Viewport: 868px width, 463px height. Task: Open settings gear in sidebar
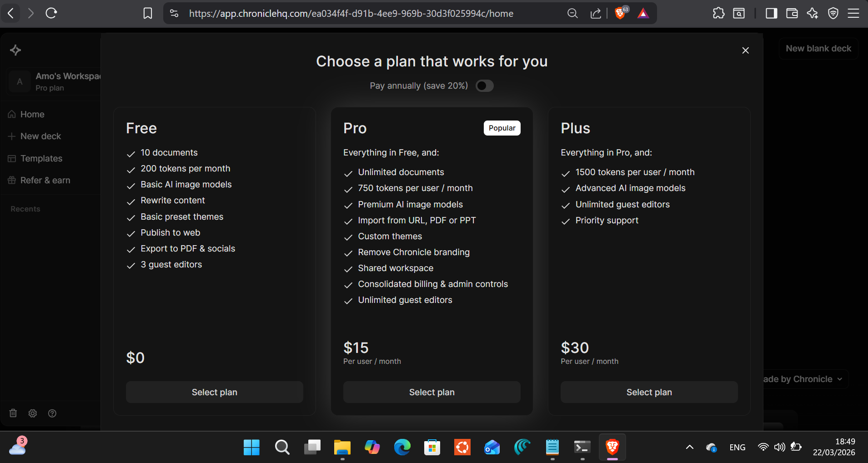pos(33,413)
